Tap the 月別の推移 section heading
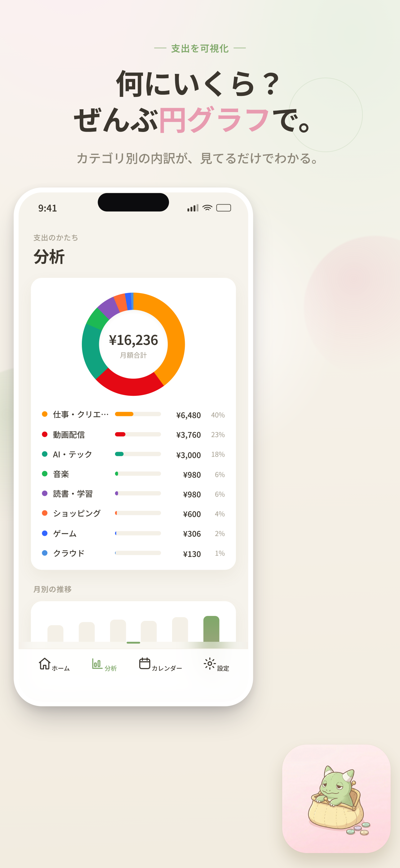Screen dimensions: 400x868 (52, 589)
